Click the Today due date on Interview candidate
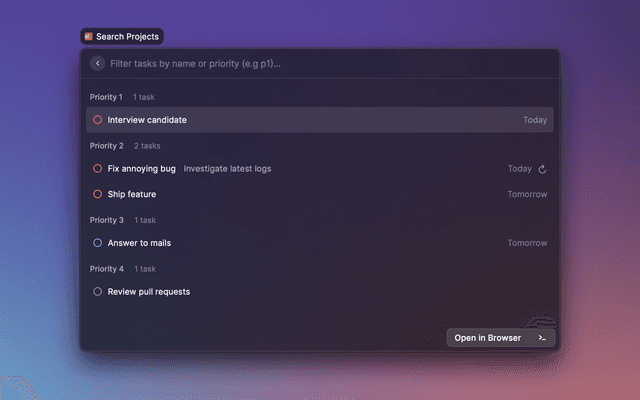640x400 pixels. pyautogui.click(x=535, y=120)
